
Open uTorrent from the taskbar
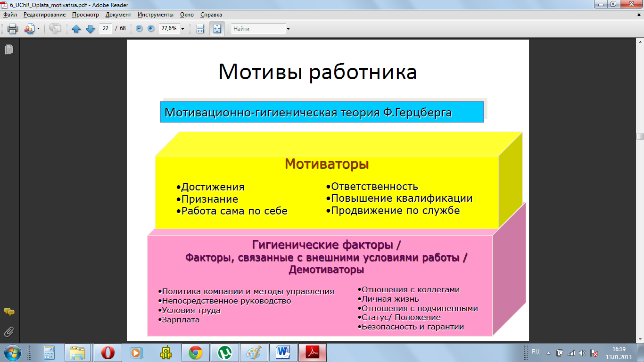click(225, 353)
